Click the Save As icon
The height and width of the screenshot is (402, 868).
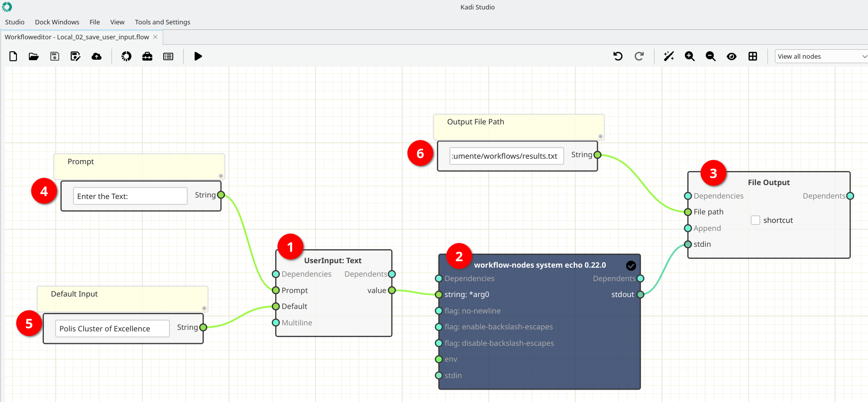point(76,56)
